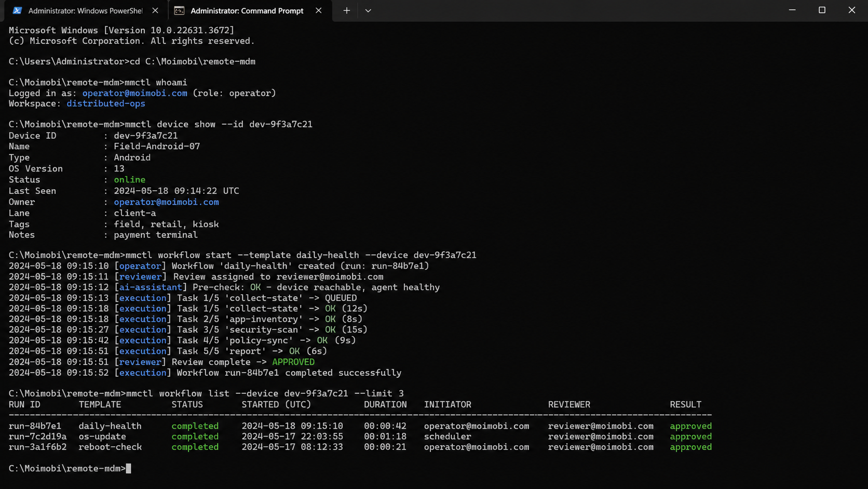Click the 'policy-sync' task name in the log
The height and width of the screenshot is (489, 868).
(259, 340)
